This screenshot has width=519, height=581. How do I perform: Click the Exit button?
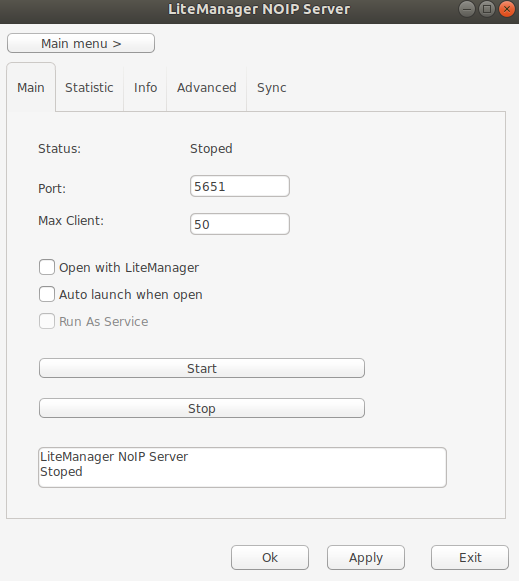[470, 557]
